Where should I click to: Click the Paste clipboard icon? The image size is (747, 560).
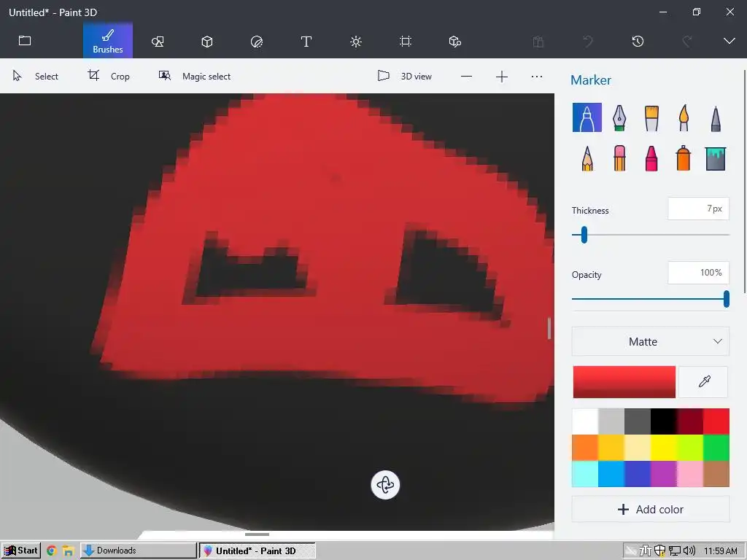(538, 42)
